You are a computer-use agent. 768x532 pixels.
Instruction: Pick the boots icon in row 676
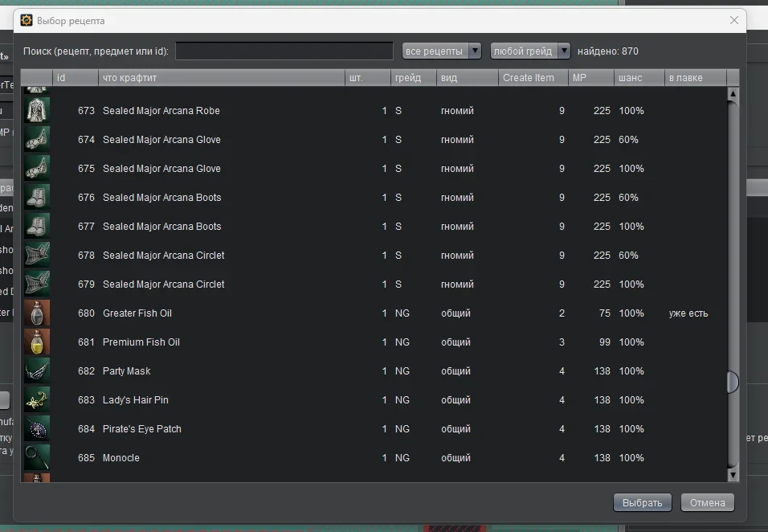37,197
